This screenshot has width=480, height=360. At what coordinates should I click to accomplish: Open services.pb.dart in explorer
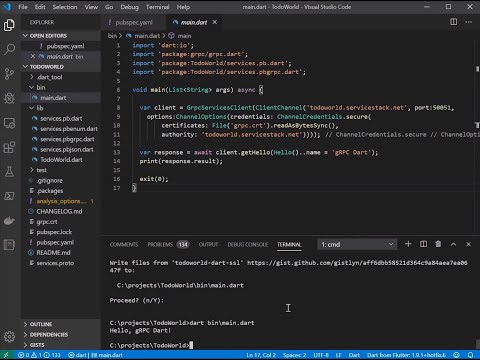coord(61,118)
